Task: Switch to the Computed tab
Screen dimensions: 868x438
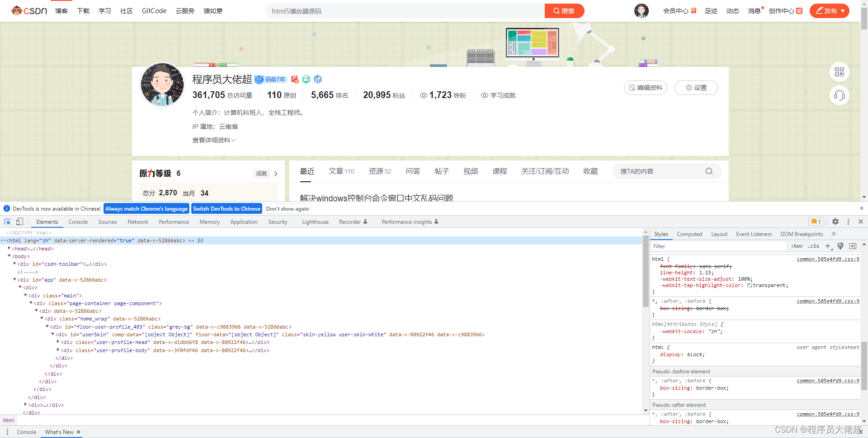Action: [689, 234]
